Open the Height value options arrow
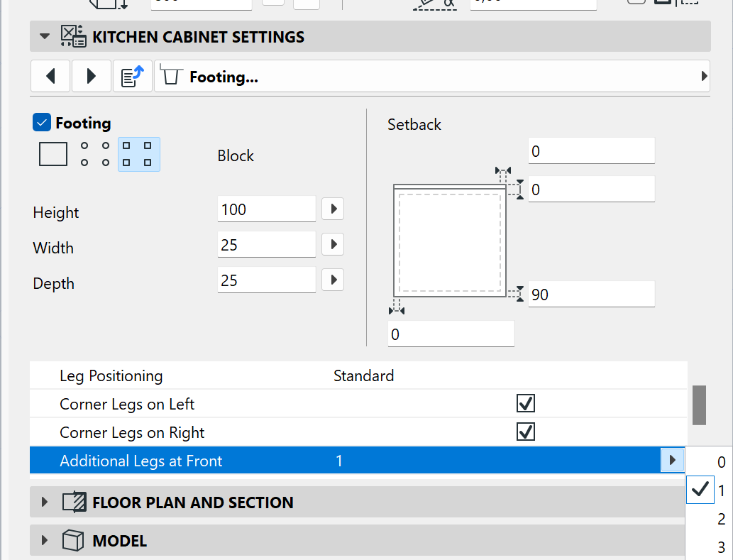Viewport: 733px width, 560px height. 332,209
